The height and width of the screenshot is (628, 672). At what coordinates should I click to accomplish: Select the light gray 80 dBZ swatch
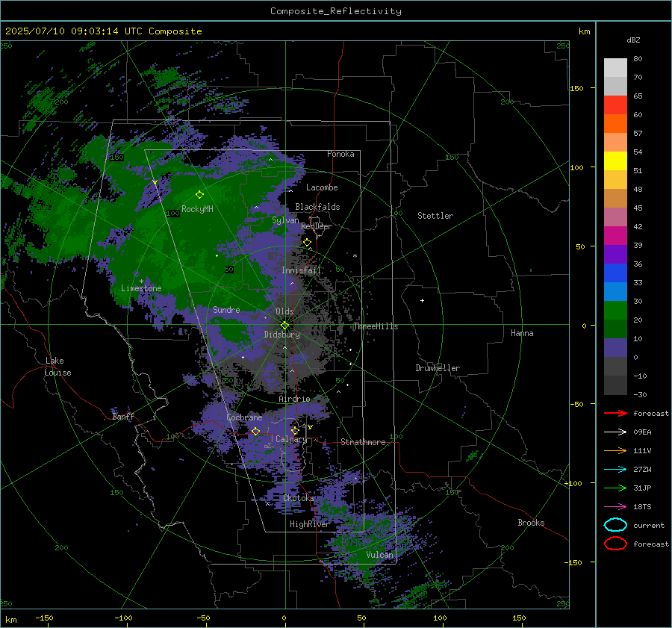tap(615, 67)
